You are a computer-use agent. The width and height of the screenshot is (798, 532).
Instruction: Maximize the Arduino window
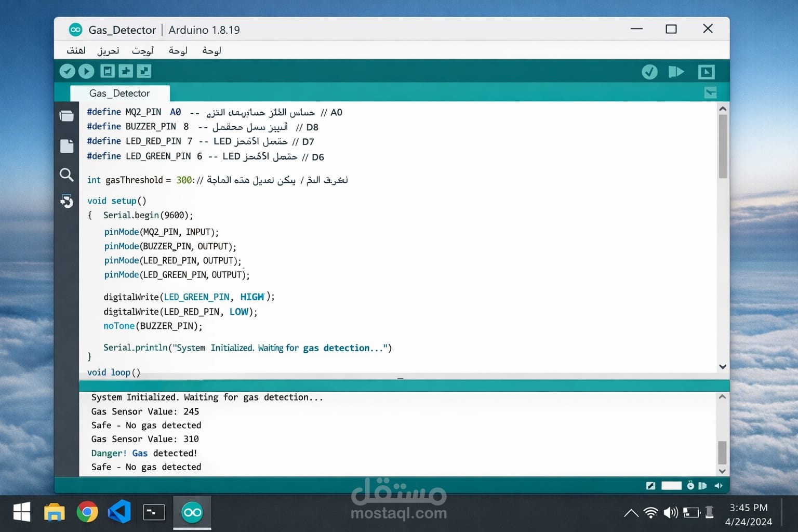pos(671,29)
